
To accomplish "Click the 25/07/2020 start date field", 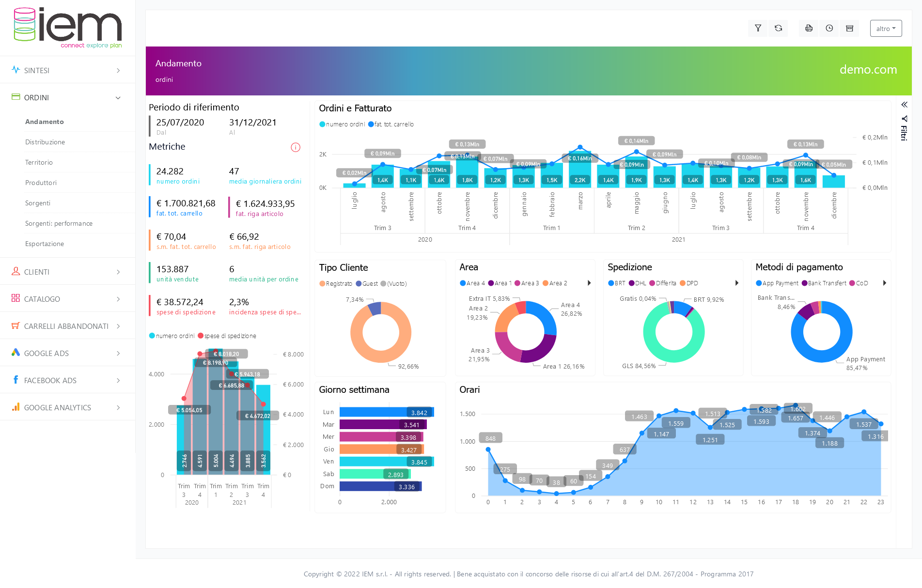I will 180,123.
